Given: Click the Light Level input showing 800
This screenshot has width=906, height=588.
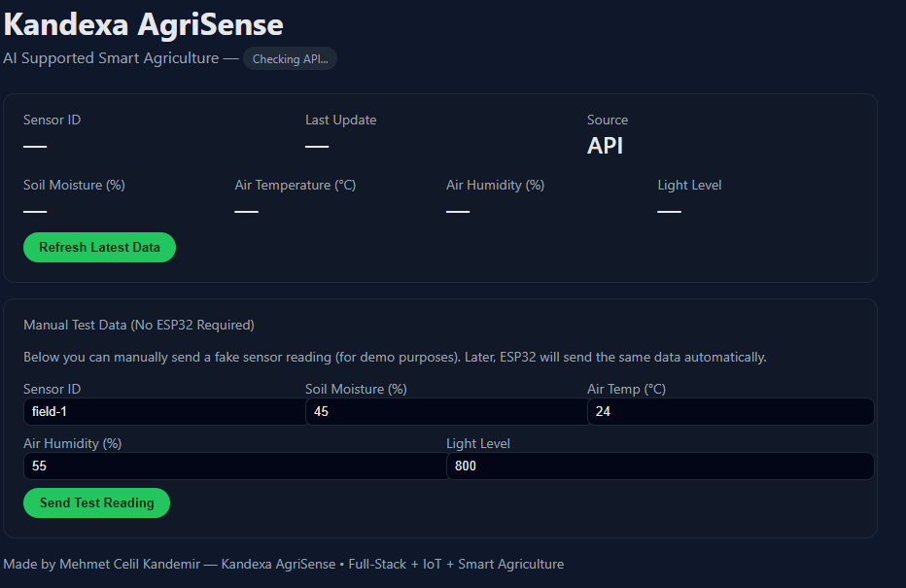Looking at the screenshot, I should click(x=659, y=466).
